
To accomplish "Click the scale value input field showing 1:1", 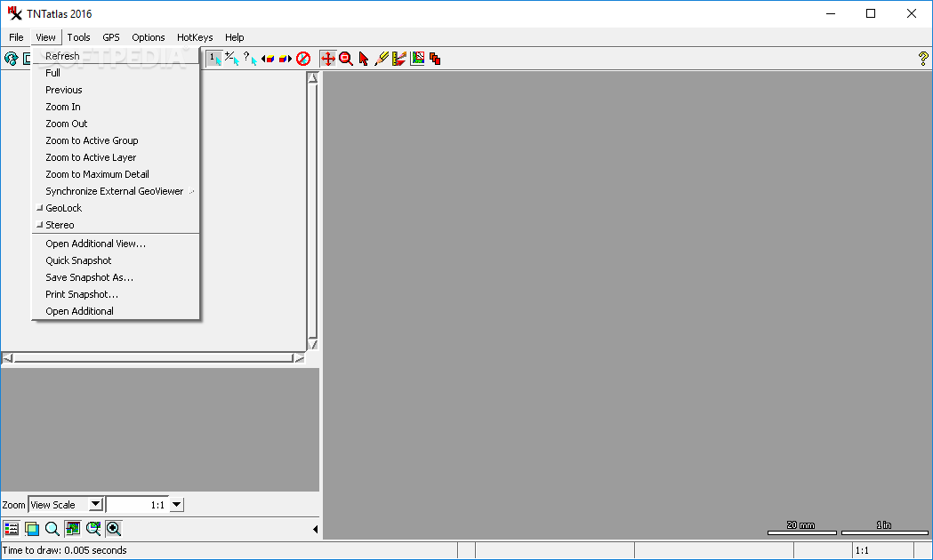I will 138,505.
